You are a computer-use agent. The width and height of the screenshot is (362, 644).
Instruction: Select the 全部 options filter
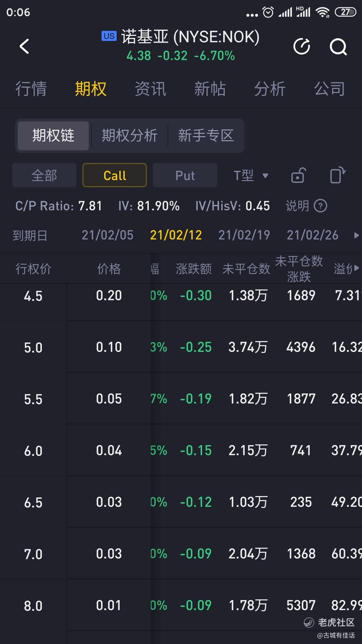[x=44, y=175]
